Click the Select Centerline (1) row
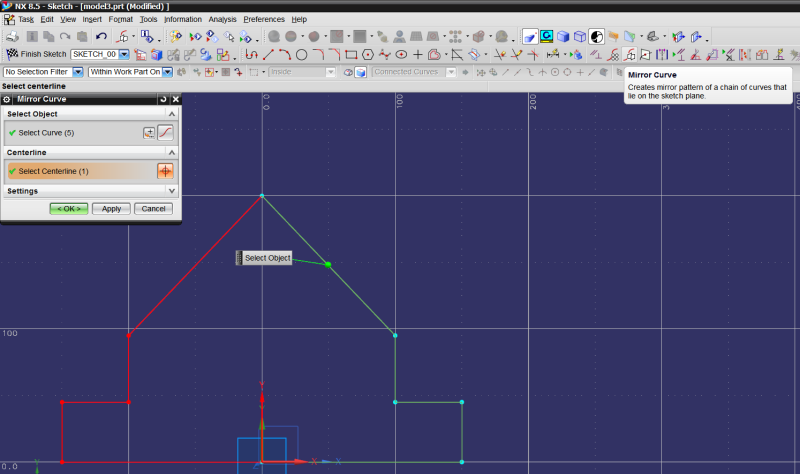The height and width of the screenshot is (474, 800). tap(90, 171)
